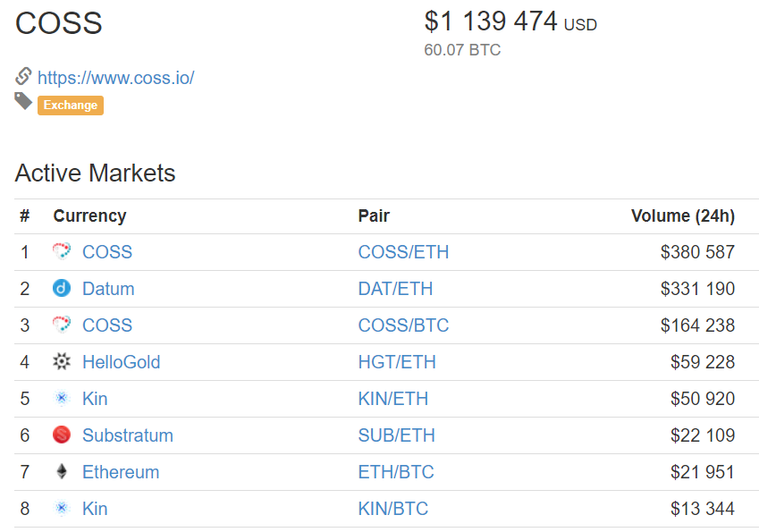The image size is (759, 532).
Task: Open the COSS/BTC market pair
Action: click(x=403, y=325)
